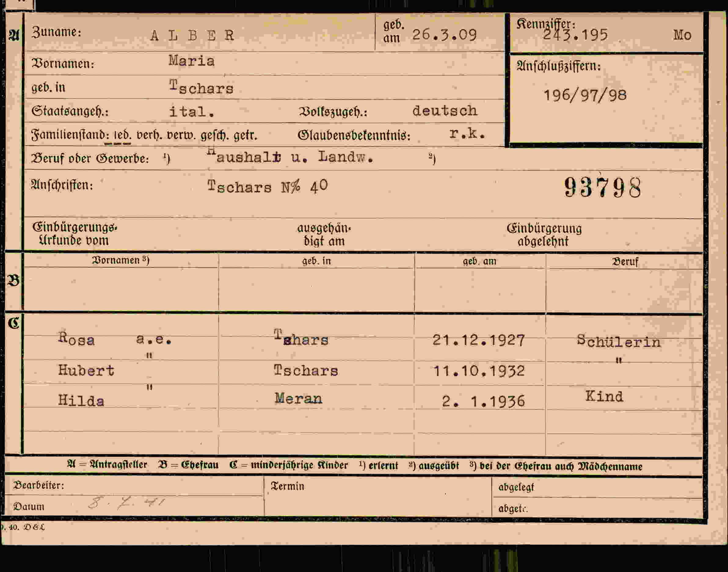Select the birth date '26.3.09'
Viewport: 728px width, 572px height.
(x=444, y=35)
